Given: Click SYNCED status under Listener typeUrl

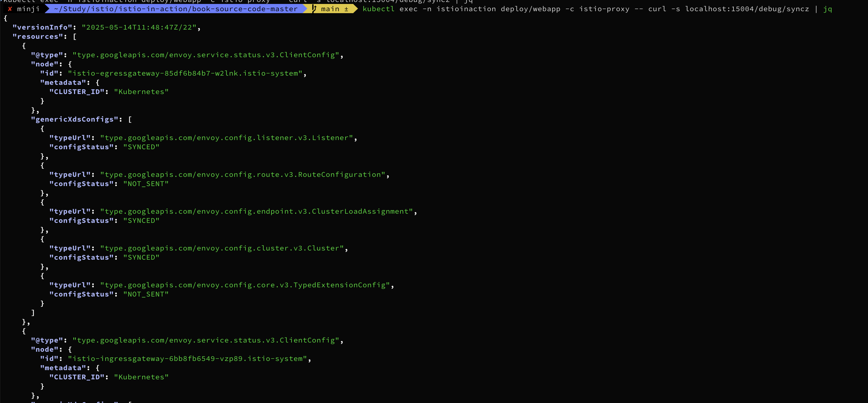Looking at the screenshot, I should point(141,147).
